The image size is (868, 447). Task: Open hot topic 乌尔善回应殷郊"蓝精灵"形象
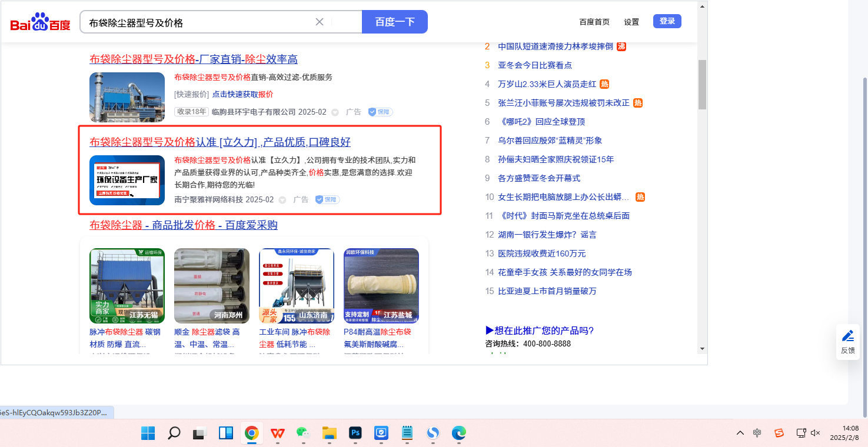click(550, 141)
